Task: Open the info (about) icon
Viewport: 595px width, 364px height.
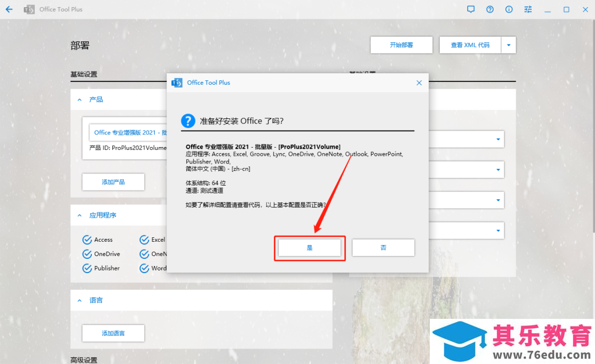Action: [x=509, y=9]
